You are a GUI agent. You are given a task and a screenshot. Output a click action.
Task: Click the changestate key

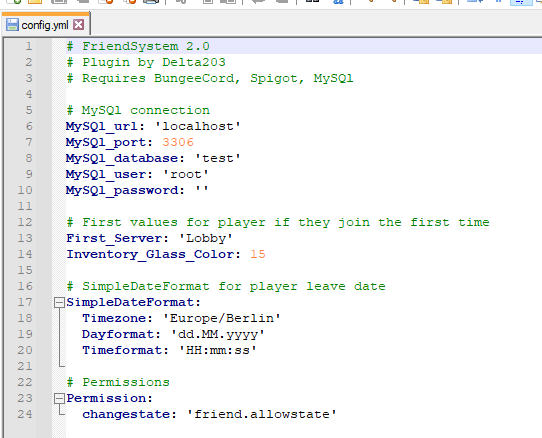click(127, 414)
